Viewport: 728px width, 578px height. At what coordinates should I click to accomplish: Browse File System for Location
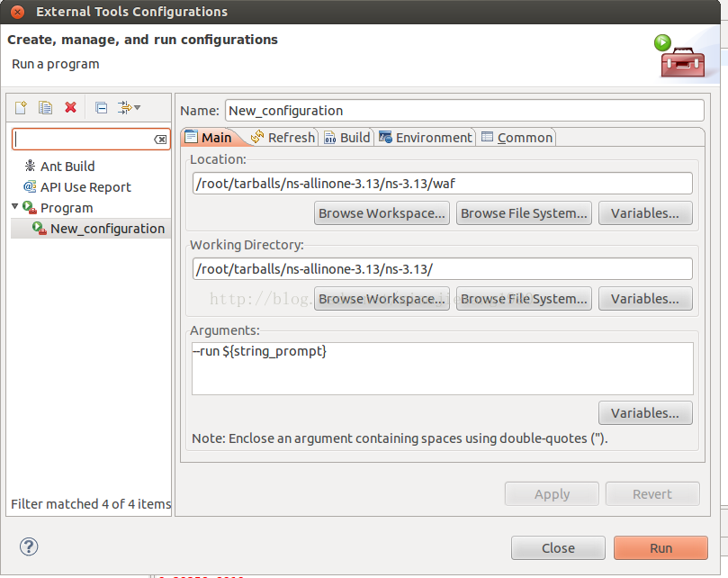[524, 213]
